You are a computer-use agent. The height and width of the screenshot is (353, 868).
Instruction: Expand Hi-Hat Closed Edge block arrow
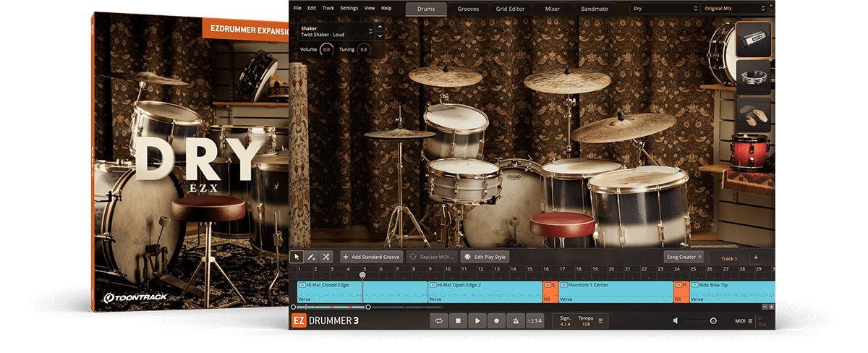click(x=302, y=285)
